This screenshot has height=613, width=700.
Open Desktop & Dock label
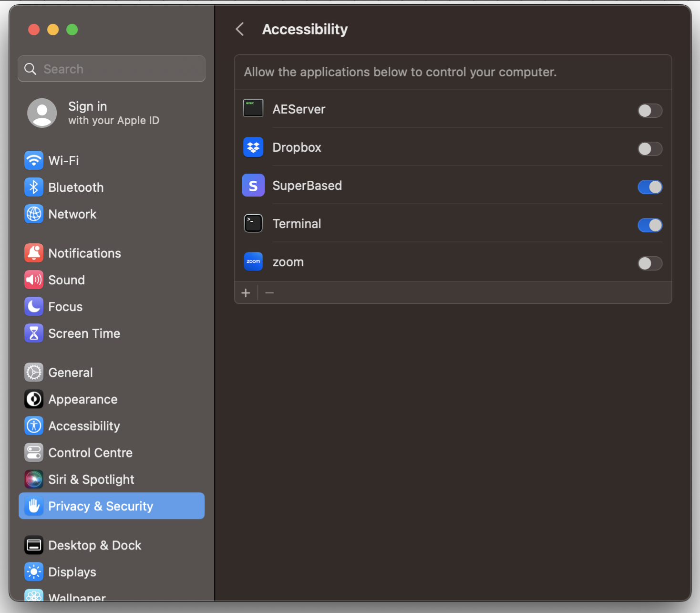coord(95,545)
